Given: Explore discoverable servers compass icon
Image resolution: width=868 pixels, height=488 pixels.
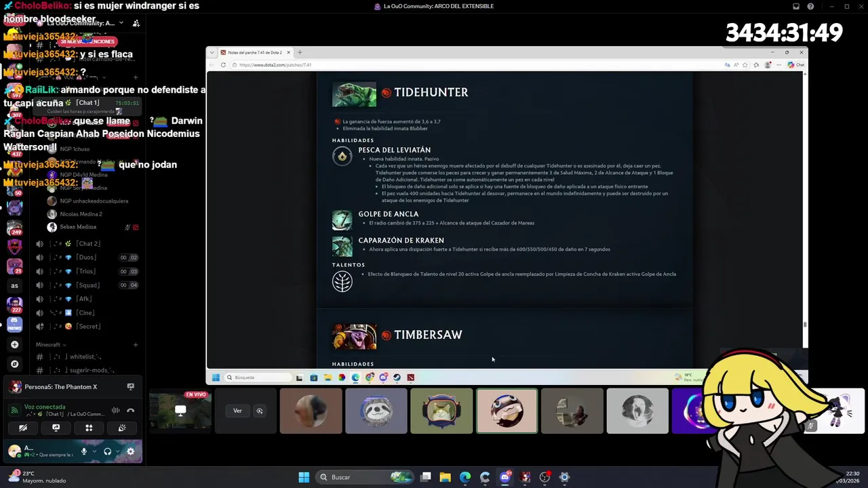Looking at the screenshot, I should pos(14,364).
